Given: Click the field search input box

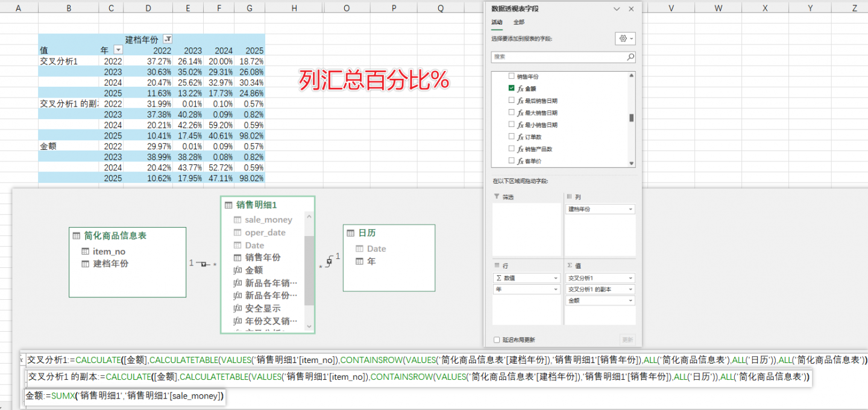Looking at the screenshot, I should click(558, 57).
